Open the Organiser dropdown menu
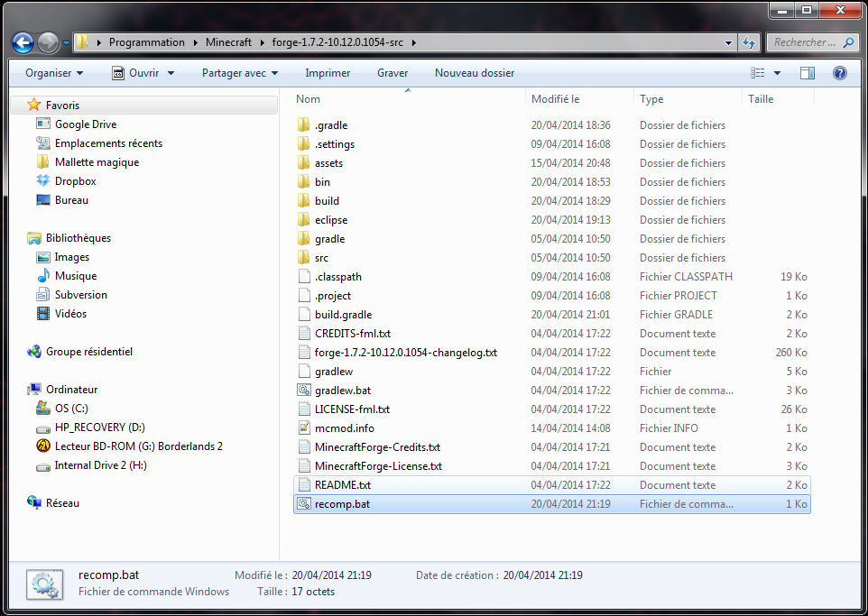The height and width of the screenshot is (616, 868). tap(54, 73)
